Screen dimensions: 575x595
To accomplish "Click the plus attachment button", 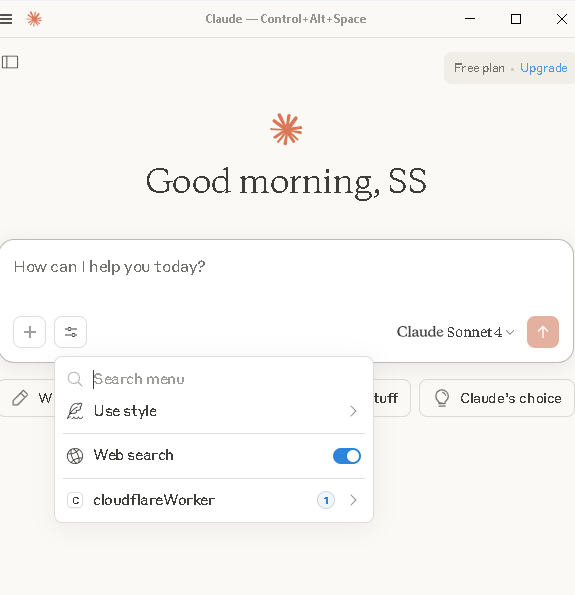I will pyautogui.click(x=30, y=332).
